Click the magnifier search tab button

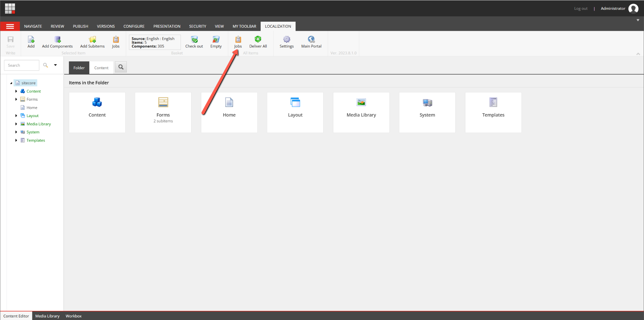click(x=121, y=67)
